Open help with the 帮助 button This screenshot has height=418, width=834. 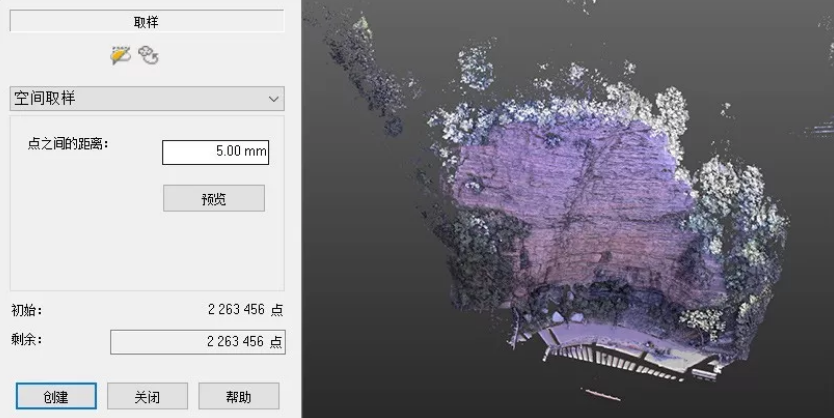[238, 396]
